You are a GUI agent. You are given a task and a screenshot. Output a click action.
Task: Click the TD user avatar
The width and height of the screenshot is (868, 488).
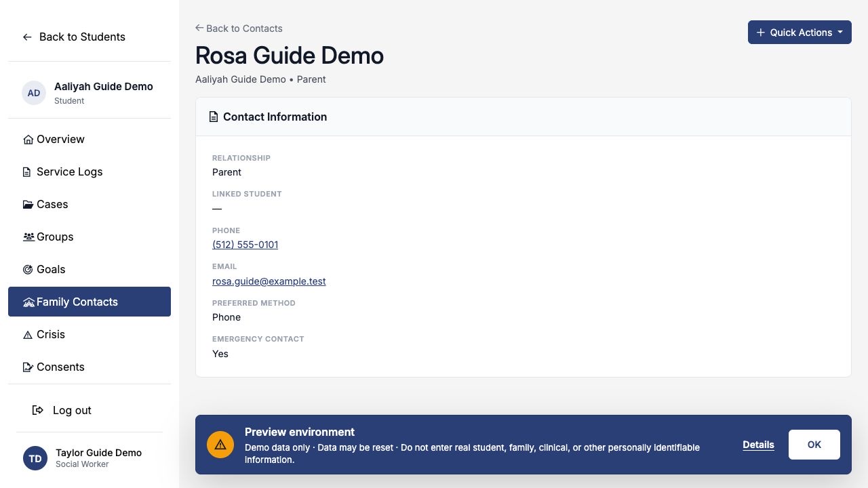coord(35,458)
